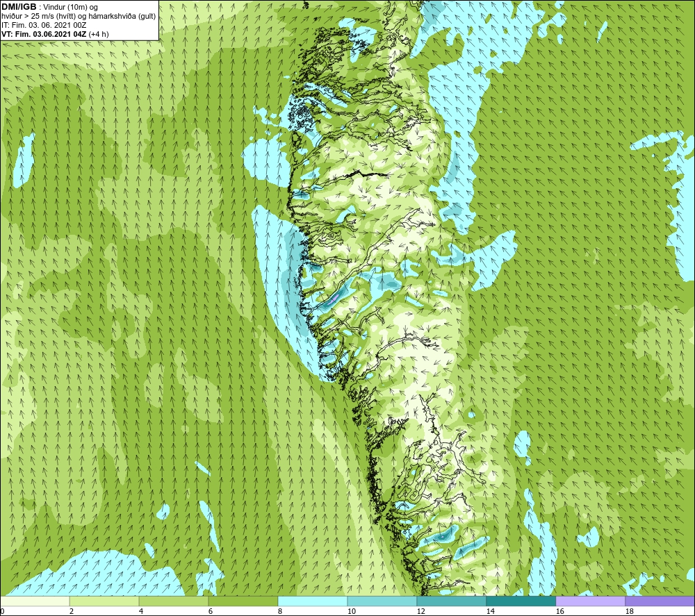This screenshot has width=695, height=616.
Task: Click the teal 12–14 m/s legend swatch
Action: (x=451, y=601)
